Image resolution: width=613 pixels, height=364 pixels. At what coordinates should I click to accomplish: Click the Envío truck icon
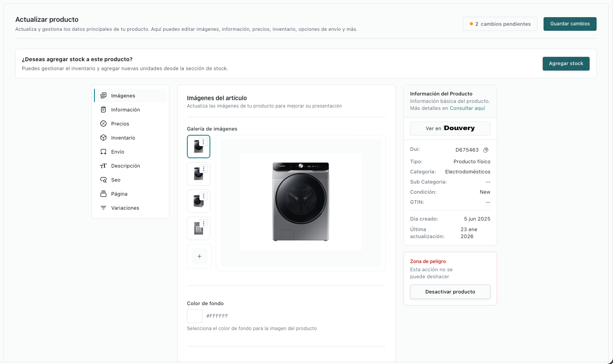[x=103, y=152]
